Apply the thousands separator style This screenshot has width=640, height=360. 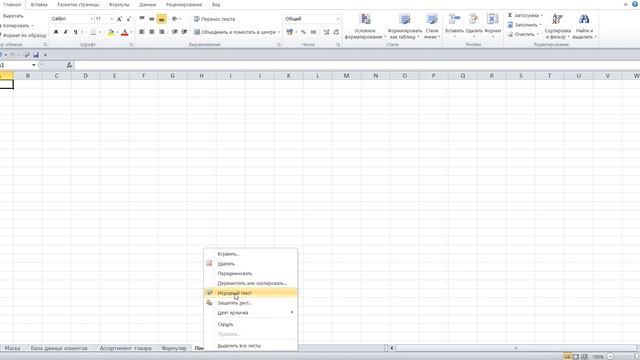(x=313, y=32)
